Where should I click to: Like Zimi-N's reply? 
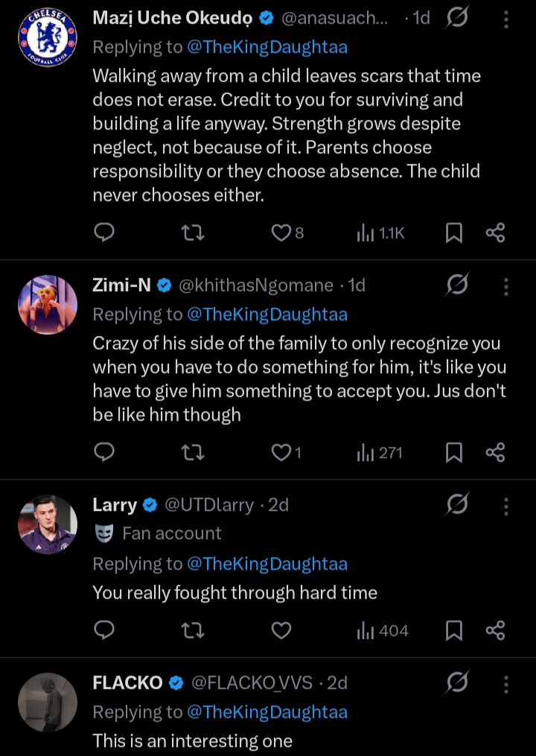[281, 452]
